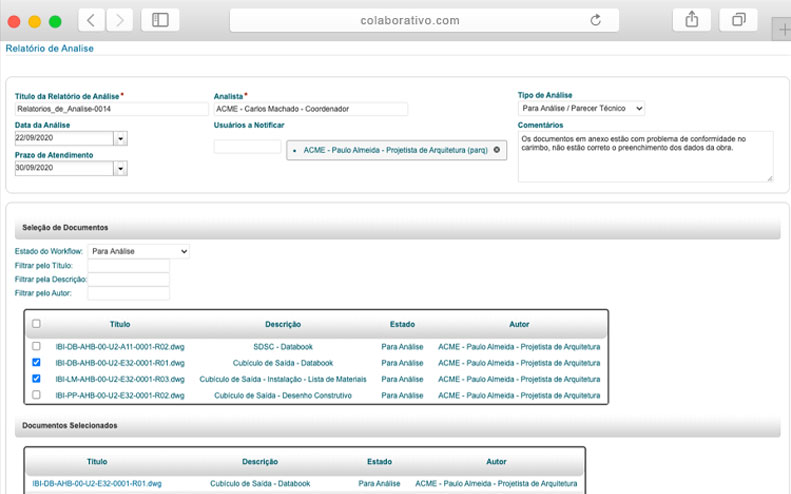
Task: Toggle the Safari sidebar icon
Action: click(160, 20)
